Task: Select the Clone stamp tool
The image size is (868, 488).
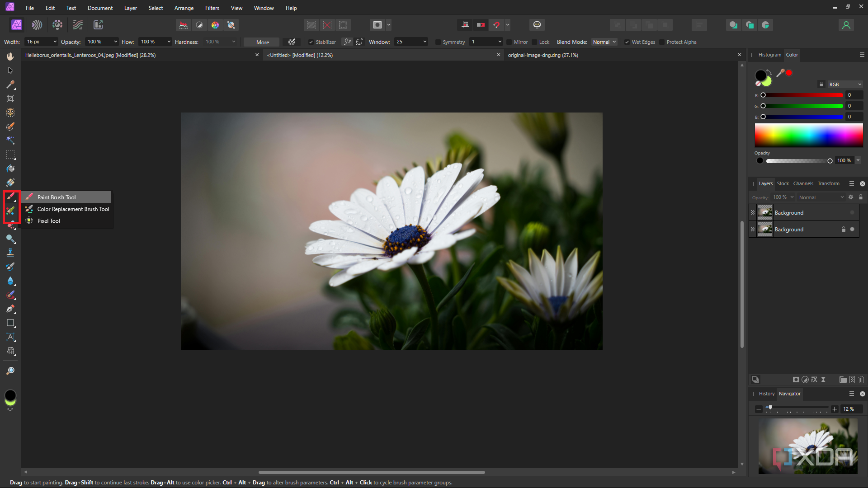Action: (x=10, y=253)
